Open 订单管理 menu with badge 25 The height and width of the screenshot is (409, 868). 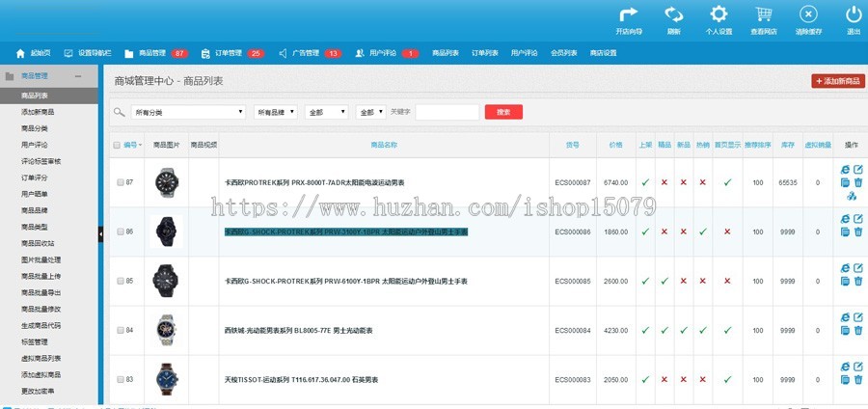(232, 53)
